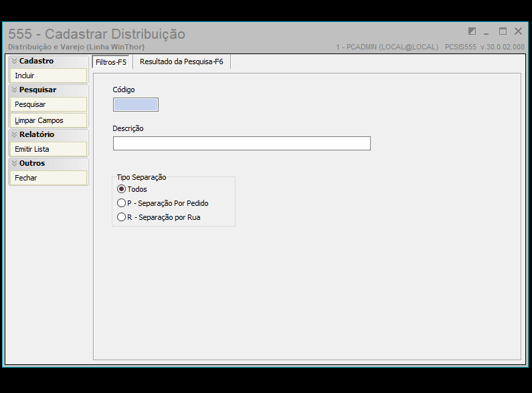This screenshot has height=393, width=532.
Task: Click the 555 - Cadastrar Distribuição title
Action: click(96, 34)
